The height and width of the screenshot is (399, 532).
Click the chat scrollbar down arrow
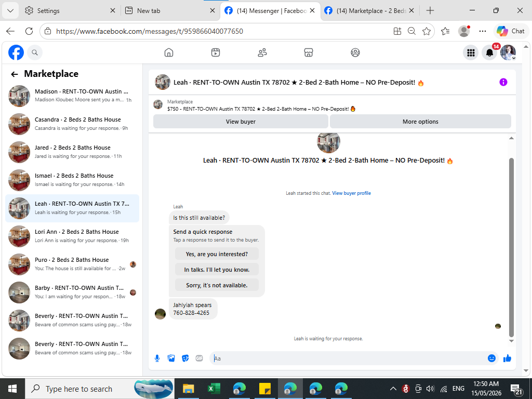point(511,341)
